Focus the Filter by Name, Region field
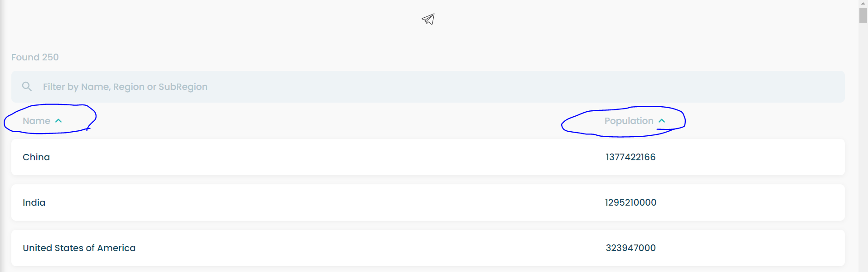Viewport: 868px width, 272px height. tap(428, 87)
